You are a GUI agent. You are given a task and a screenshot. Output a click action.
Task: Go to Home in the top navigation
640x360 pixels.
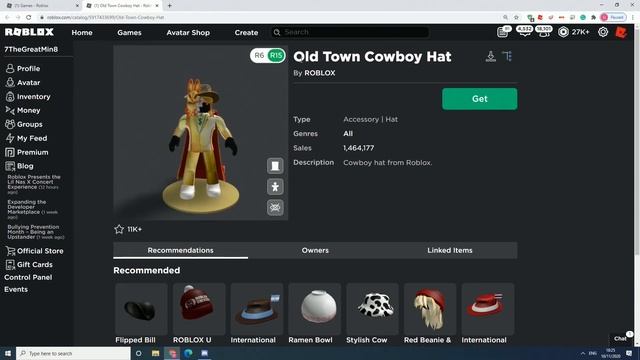tap(82, 33)
